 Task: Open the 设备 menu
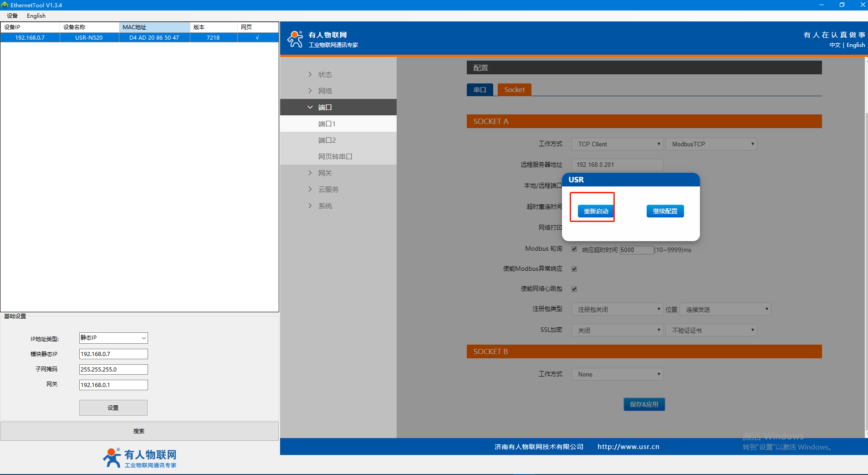pos(12,15)
